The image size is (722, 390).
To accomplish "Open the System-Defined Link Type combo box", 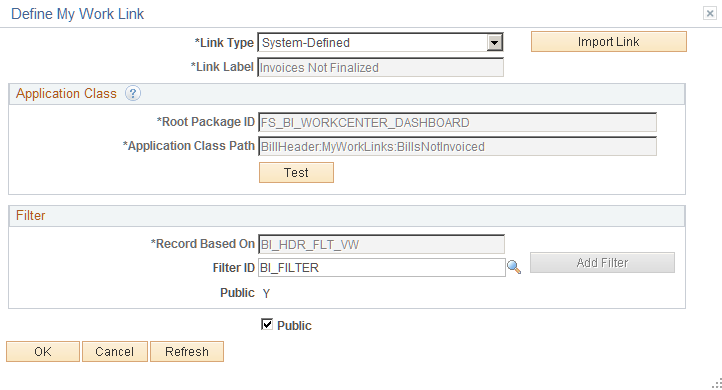I will 380,42.
